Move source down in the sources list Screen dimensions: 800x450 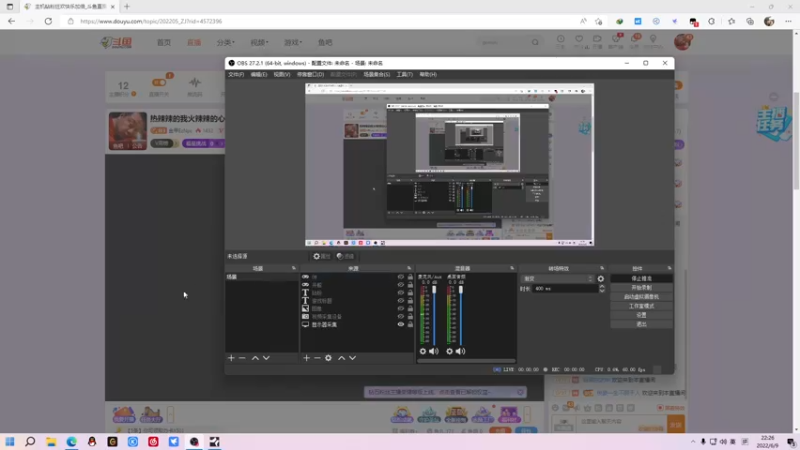(x=353, y=358)
